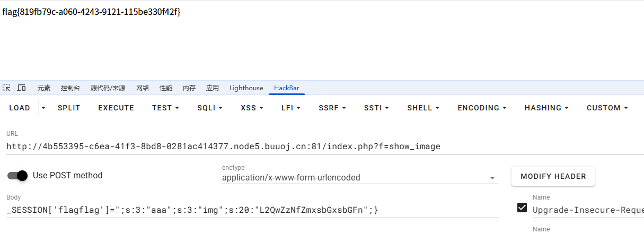This screenshot has height=233, width=644.
Task: Open the SSTI dropdown menu
Action: [x=376, y=108]
